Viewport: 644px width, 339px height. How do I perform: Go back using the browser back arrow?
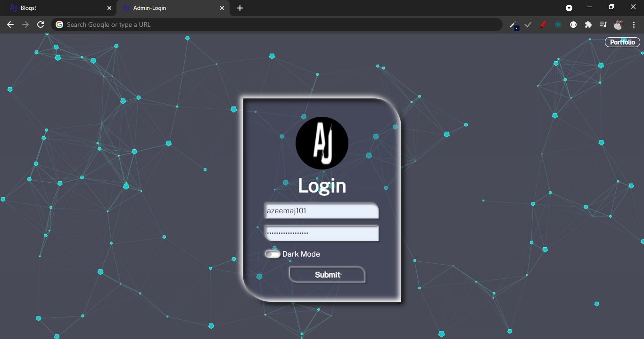tap(10, 24)
